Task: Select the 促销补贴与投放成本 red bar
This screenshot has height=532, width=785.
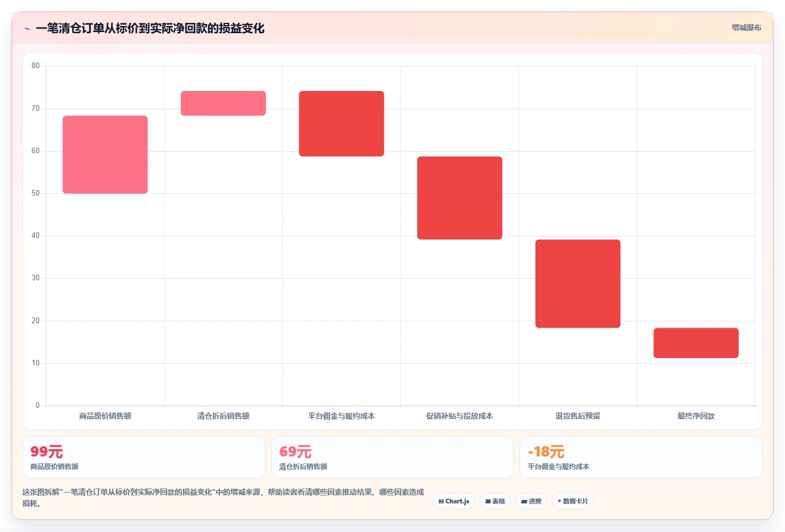Action: click(459, 198)
